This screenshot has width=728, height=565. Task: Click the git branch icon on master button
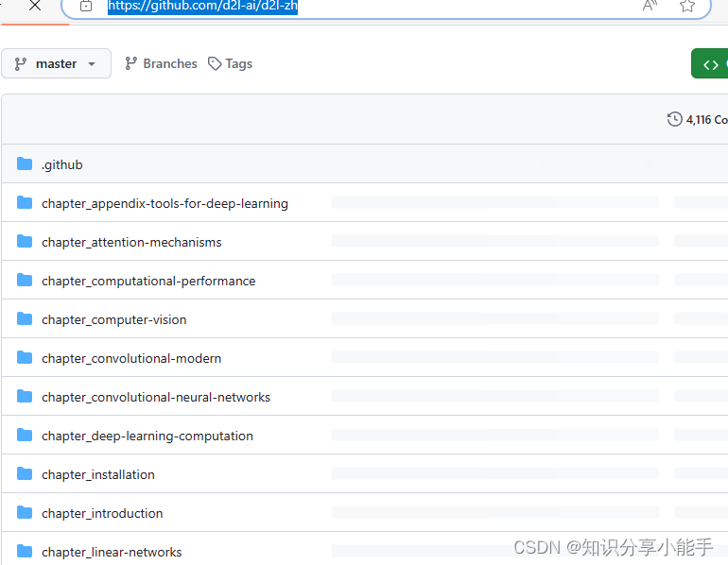(x=20, y=64)
